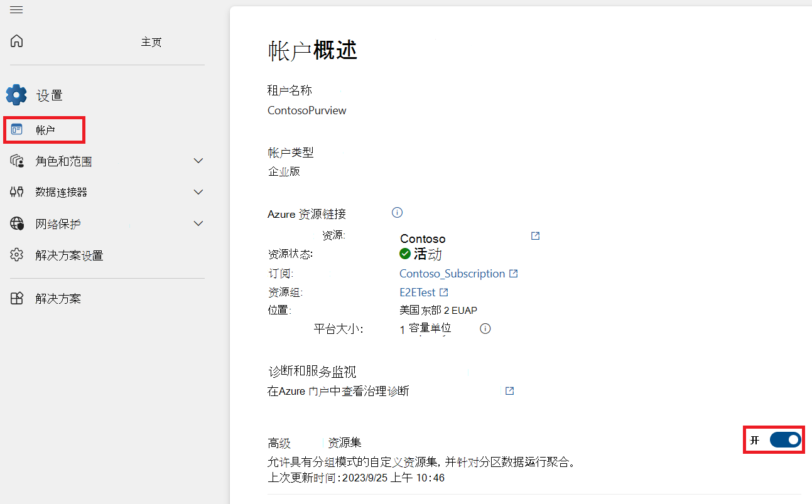The width and height of the screenshot is (812, 504).
Task: Expand the 角色和范围 chevron
Action: (198, 161)
